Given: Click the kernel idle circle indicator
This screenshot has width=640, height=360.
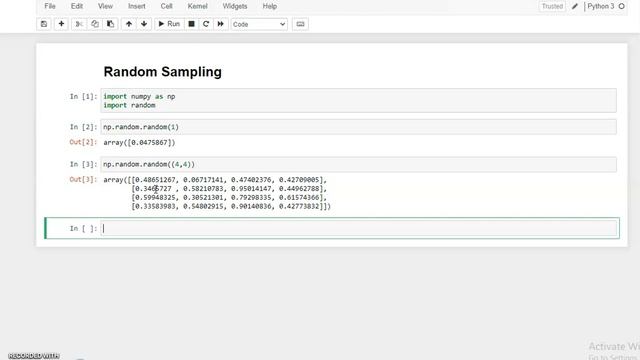Looking at the screenshot, I should tap(622, 6).
